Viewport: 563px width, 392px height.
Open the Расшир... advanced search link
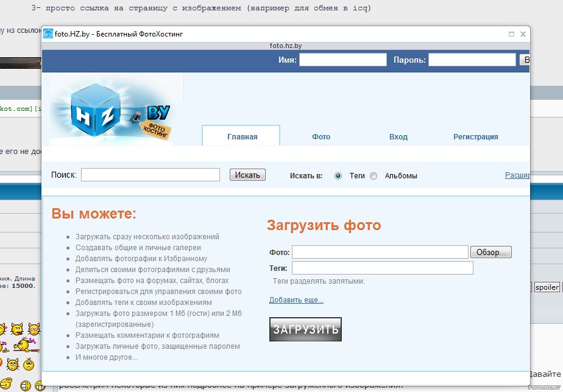click(517, 175)
